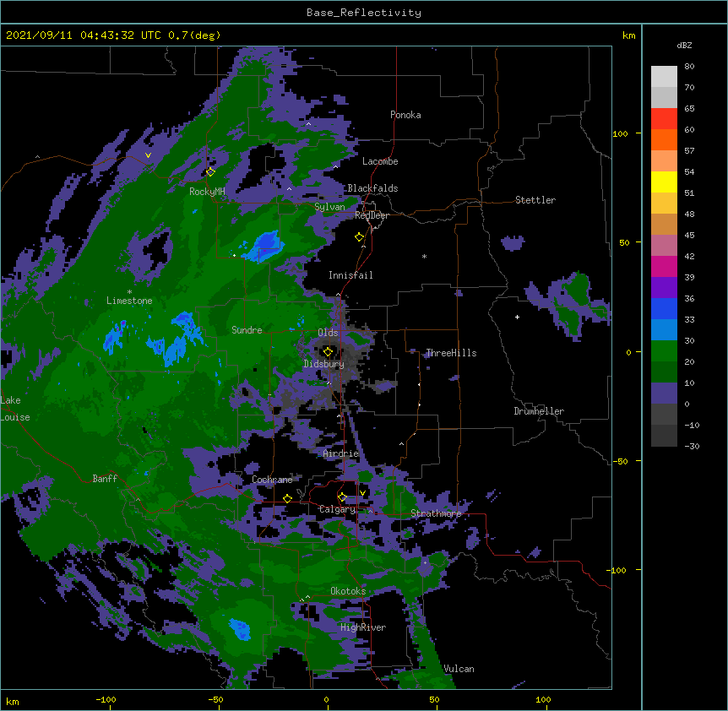Click the white plus marker west of Drumheller
Viewport: 728px width, 711px height.
517,317
